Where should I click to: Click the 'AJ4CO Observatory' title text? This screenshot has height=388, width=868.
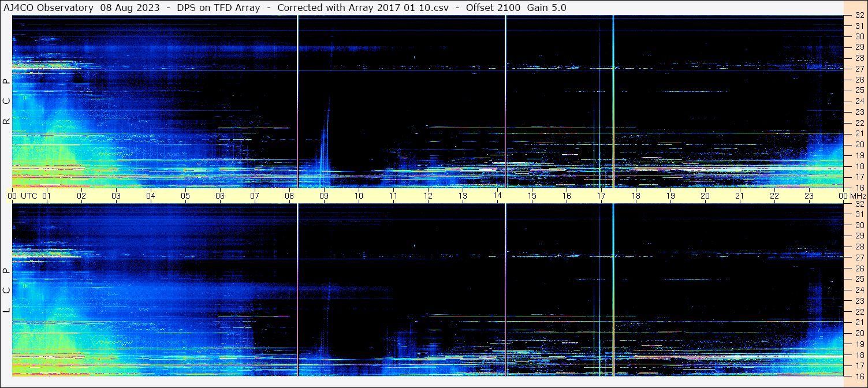click(x=49, y=8)
